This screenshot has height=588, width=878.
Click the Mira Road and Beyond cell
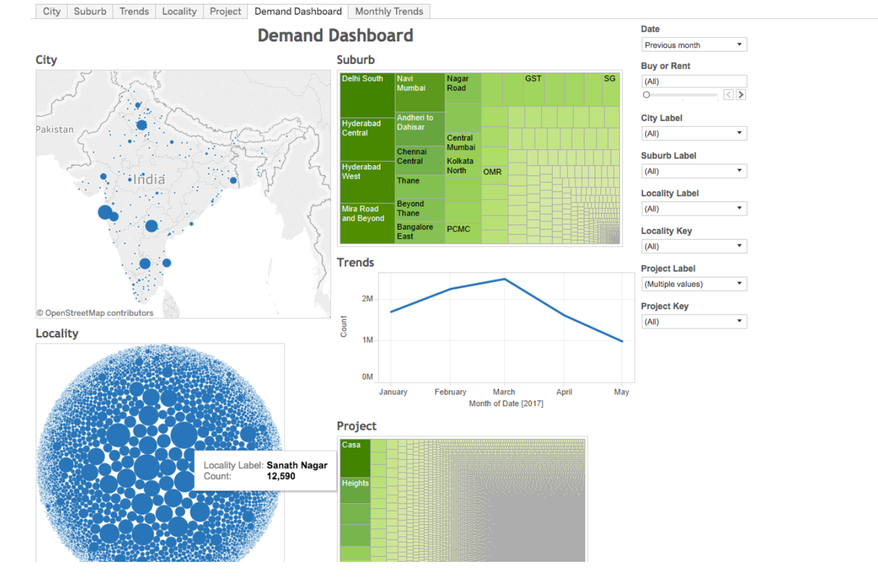[368, 223]
